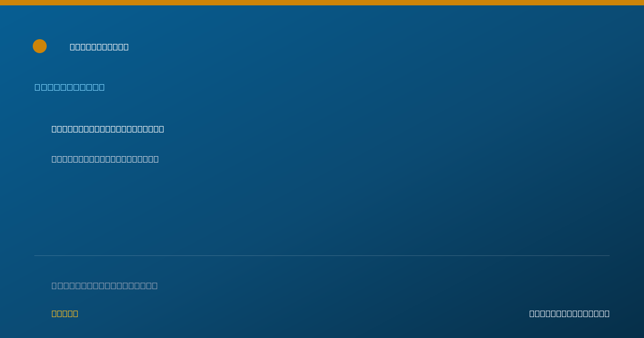Click the second white description line
Viewport: 644px width, 338px height.
pos(105,159)
